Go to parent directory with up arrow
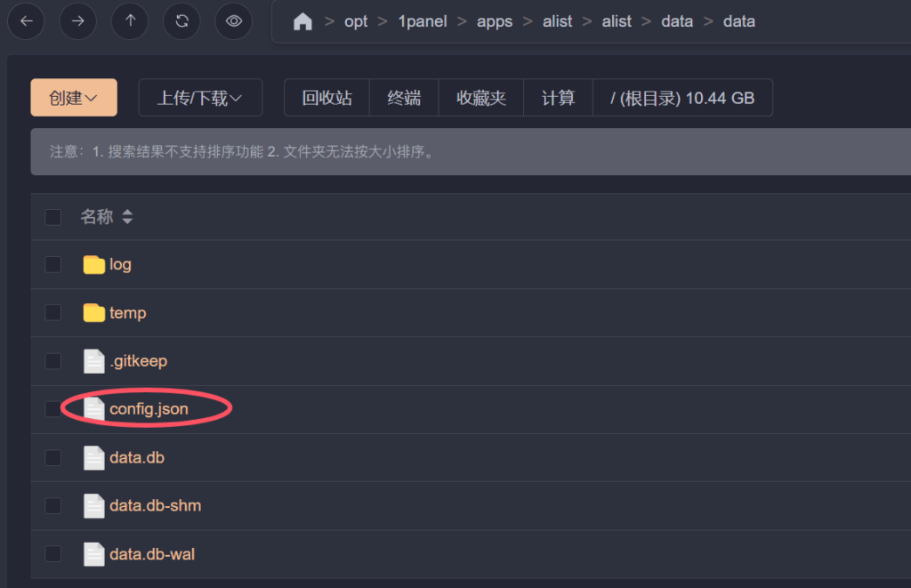911x588 pixels. pos(129,21)
